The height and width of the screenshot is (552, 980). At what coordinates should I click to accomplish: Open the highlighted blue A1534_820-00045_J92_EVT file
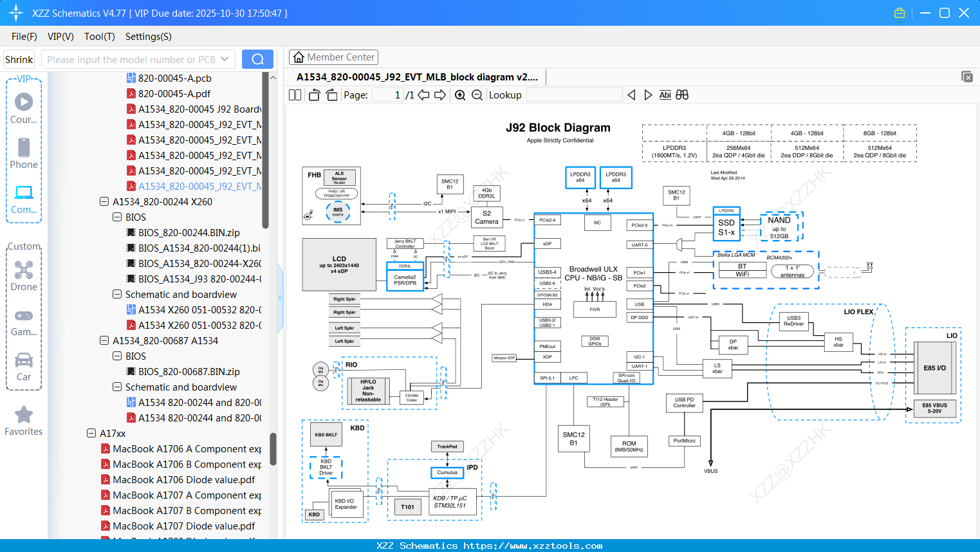(x=199, y=187)
